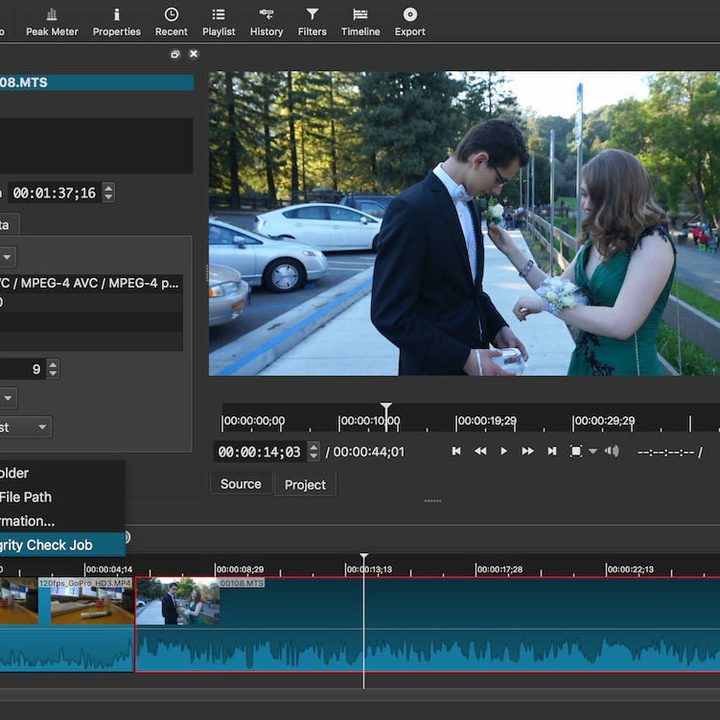Open the Playlist panel
This screenshot has width=720, height=720.
218,21
